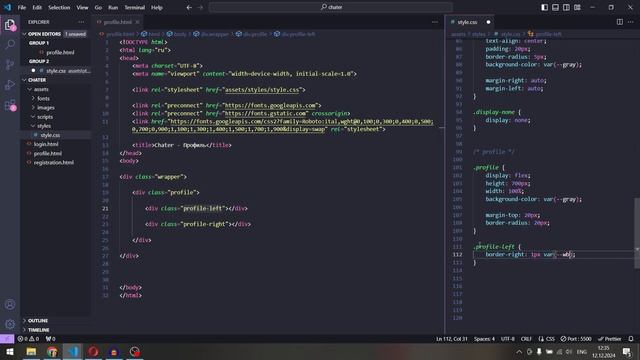Collapse the CHATER folder section
This screenshot has height=360, width=640.
click(x=37, y=80)
